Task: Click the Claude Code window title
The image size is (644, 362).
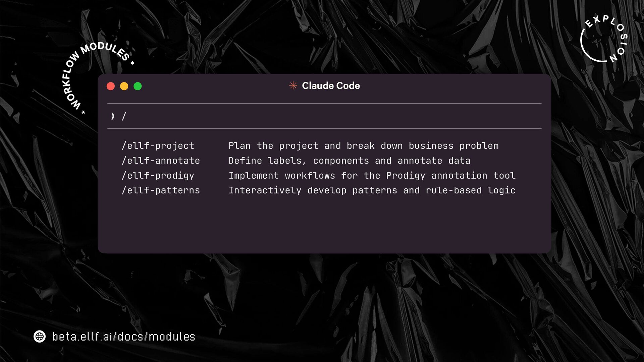Action: pos(330,86)
